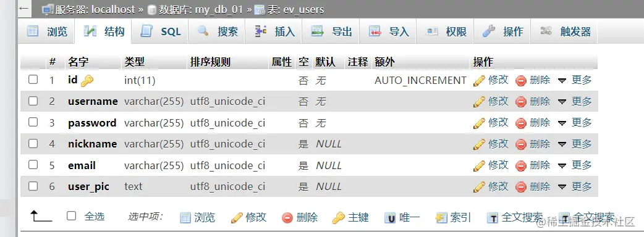Image resolution: width=644 pixels, height=237 pixels.
Task: Open the Insert (插入) tab
Action: (x=274, y=31)
